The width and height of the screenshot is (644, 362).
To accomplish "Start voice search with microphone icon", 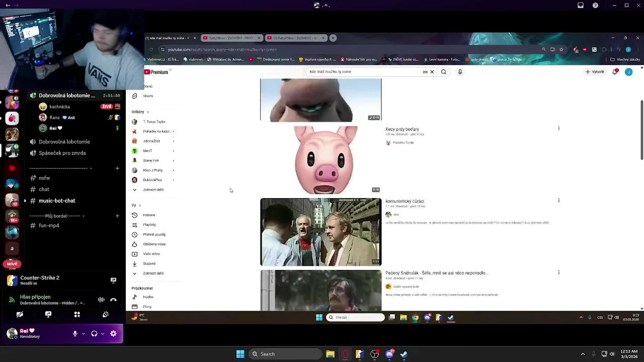I will (460, 72).
